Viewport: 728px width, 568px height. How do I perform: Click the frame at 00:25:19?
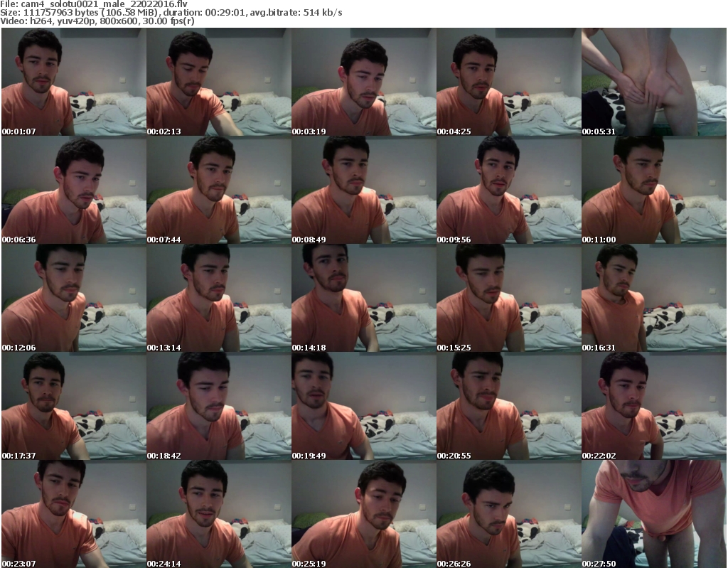(363, 514)
